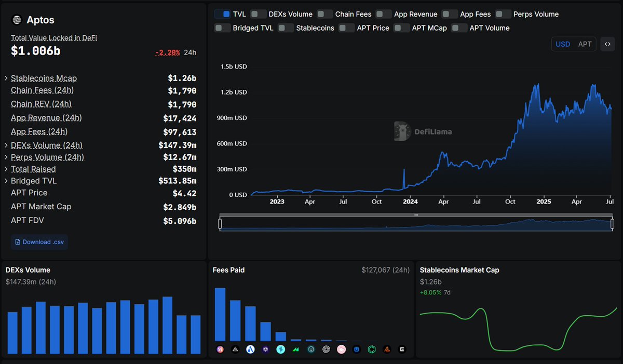Select the purple snowflake protocol icon under Fees Paid
The height and width of the screenshot is (364, 623).
click(265, 349)
